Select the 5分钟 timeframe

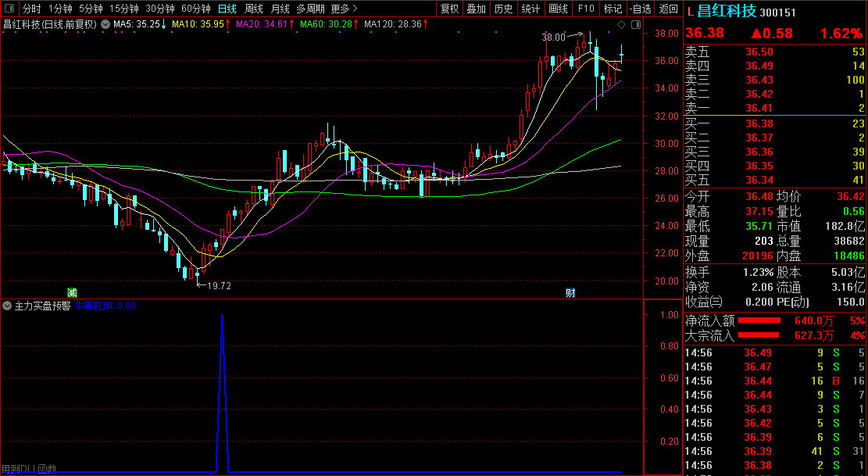91,9
